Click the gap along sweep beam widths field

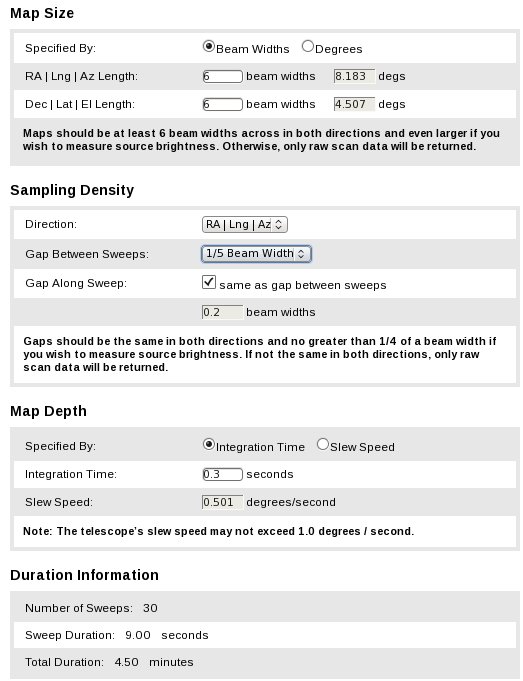tap(222, 312)
